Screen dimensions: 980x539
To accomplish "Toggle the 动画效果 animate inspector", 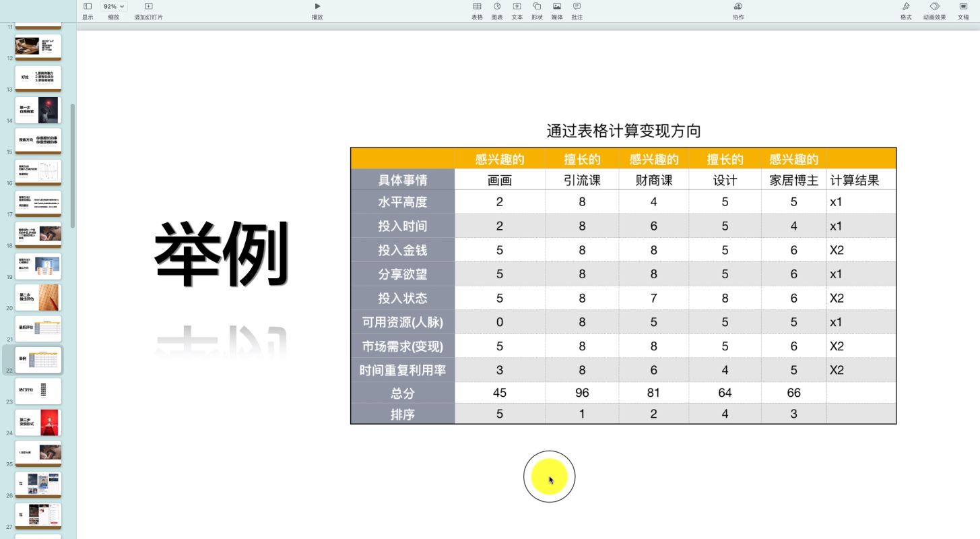I will (x=934, y=7).
